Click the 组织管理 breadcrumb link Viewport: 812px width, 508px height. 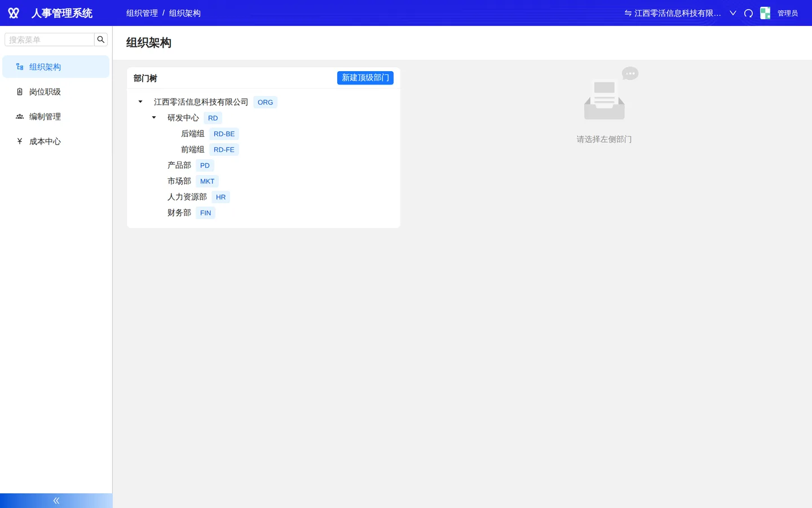tap(142, 13)
